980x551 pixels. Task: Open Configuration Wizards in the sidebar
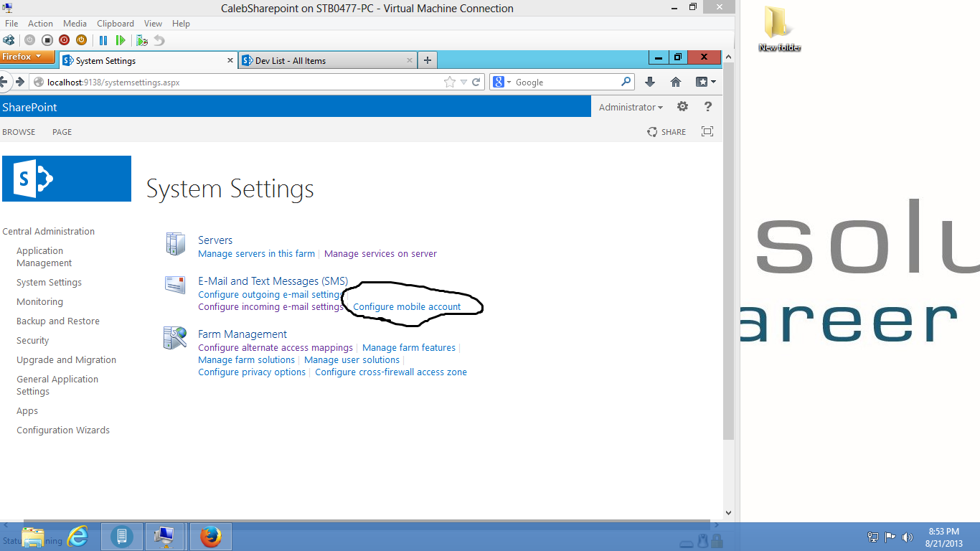(x=63, y=430)
